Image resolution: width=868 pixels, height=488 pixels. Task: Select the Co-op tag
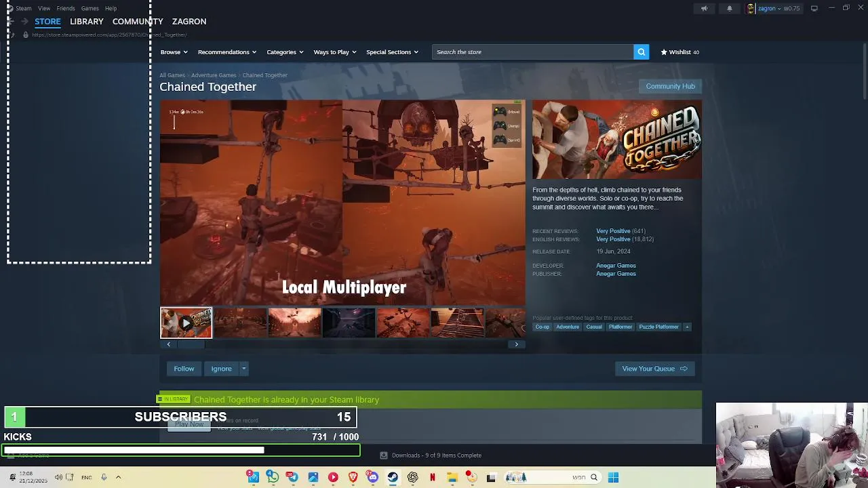coord(542,327)
